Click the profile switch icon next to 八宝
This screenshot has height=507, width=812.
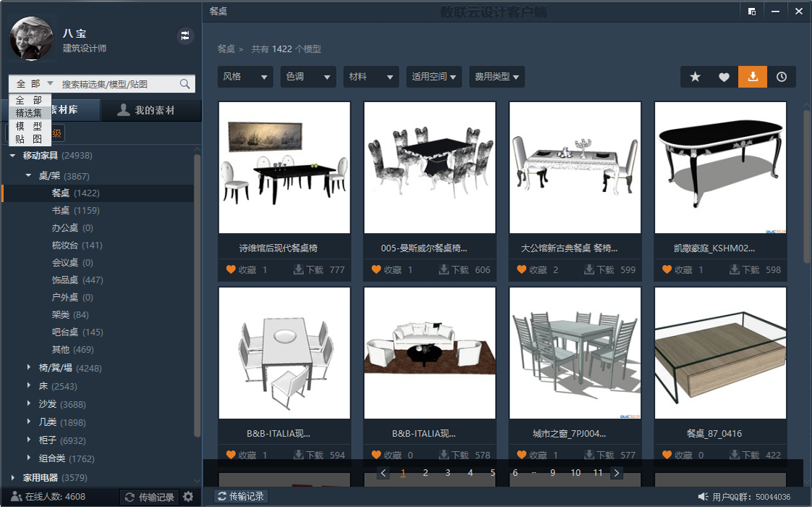coord(185,35)
